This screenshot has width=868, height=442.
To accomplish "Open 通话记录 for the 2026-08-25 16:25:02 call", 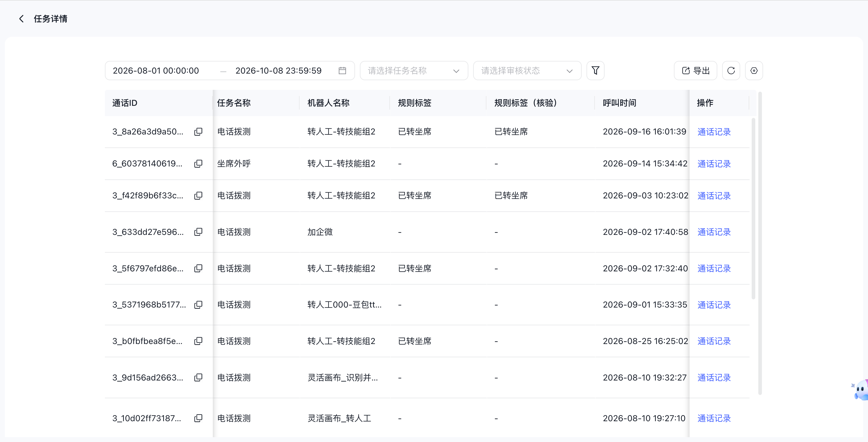I will tap(714, 342).
